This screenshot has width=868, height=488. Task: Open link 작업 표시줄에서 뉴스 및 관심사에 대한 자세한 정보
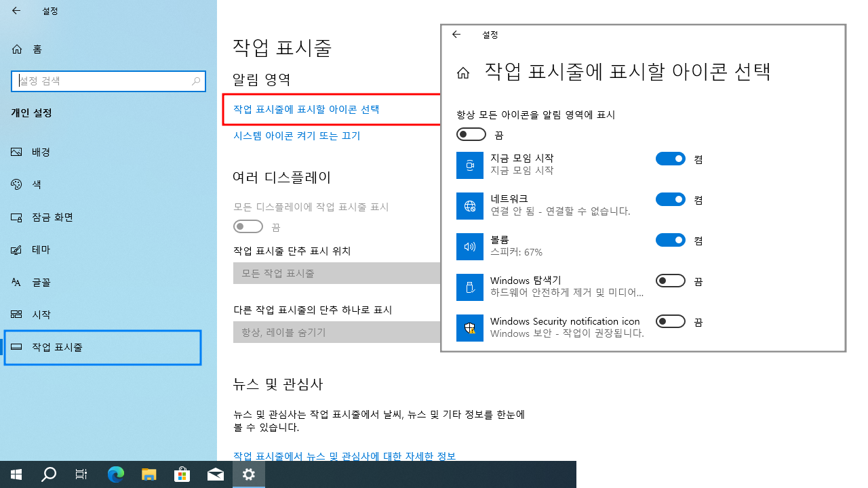[x=344, y=456]
